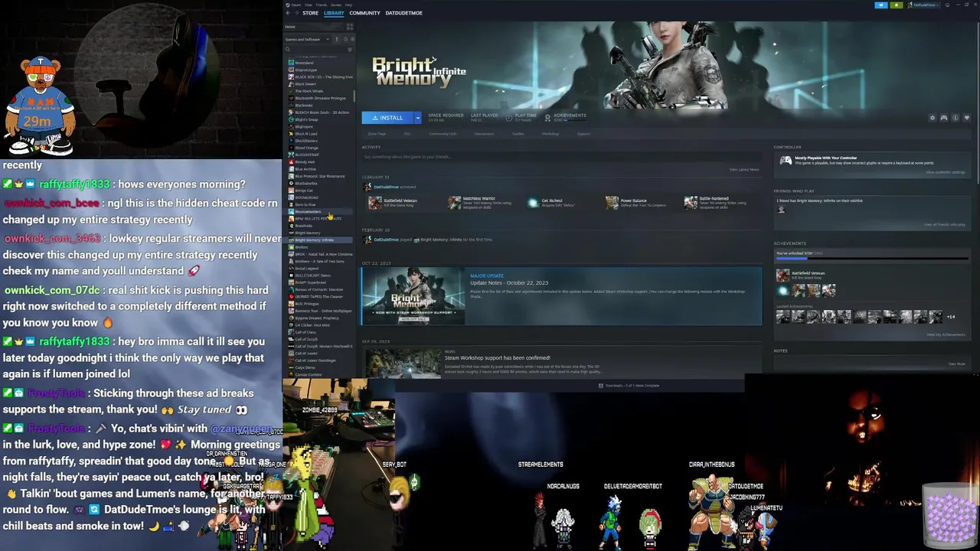The height and width of the screenshot is (551, 980).
Task: Open the Battlefield Veteran achievement in activity
Action: (374, 202)
